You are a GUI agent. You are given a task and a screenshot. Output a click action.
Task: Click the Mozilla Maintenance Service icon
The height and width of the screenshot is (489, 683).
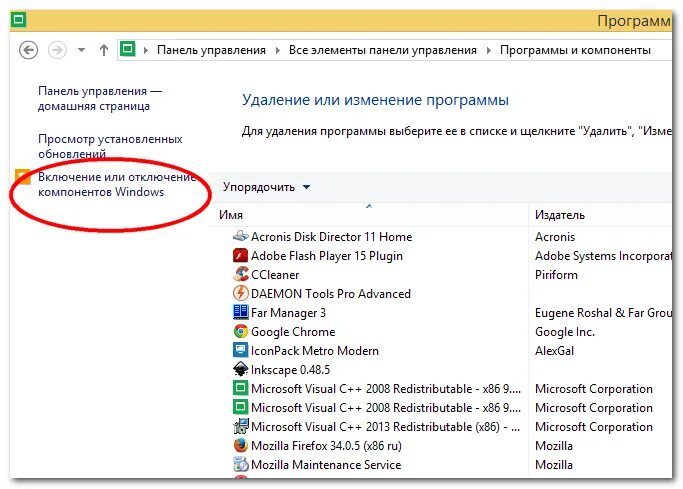coord(240,464)
